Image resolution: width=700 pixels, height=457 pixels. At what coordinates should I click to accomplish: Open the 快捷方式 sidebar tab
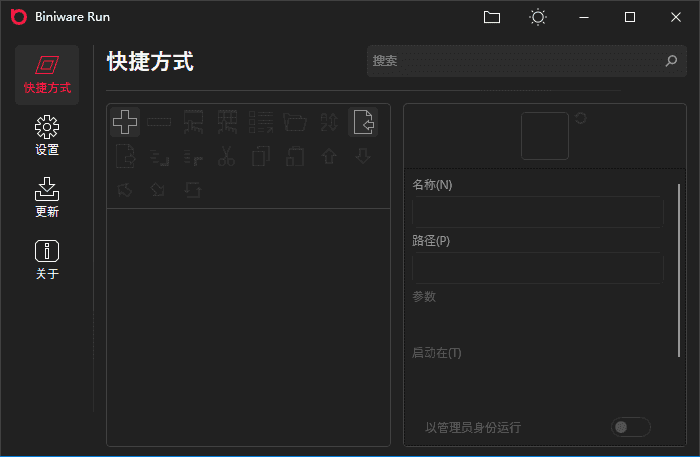(x=47, y=75)
